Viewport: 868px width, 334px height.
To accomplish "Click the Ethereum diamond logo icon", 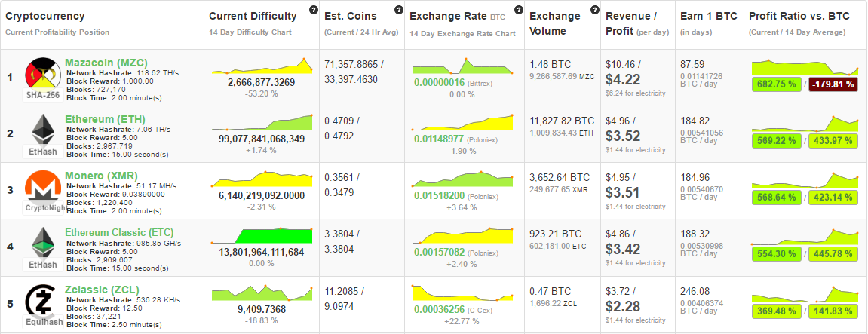I will coord(41,128).
